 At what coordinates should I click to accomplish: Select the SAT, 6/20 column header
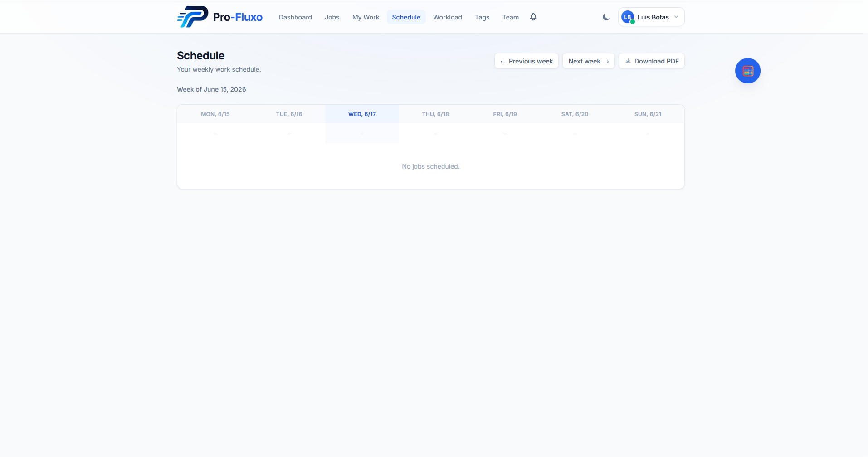click(x=575, y=114)
